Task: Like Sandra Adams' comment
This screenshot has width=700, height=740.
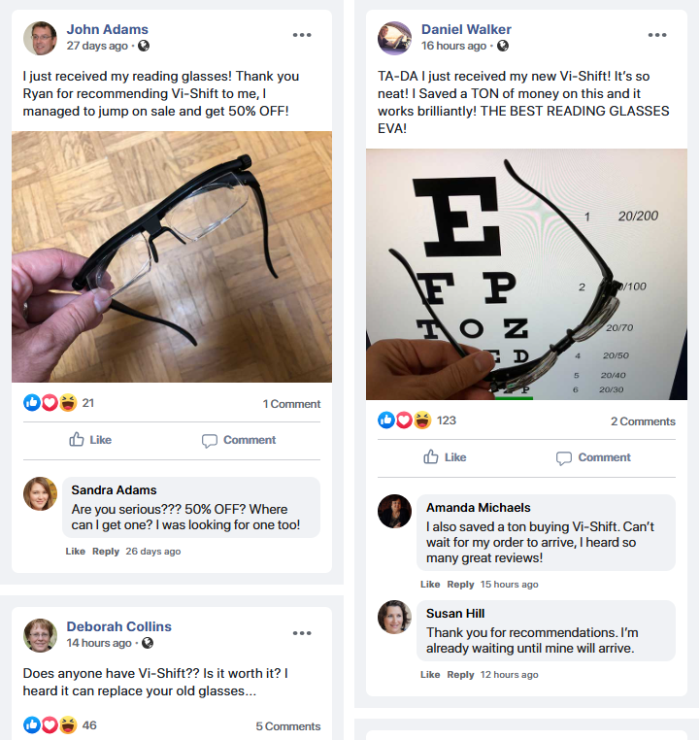Action: point(75,552)
